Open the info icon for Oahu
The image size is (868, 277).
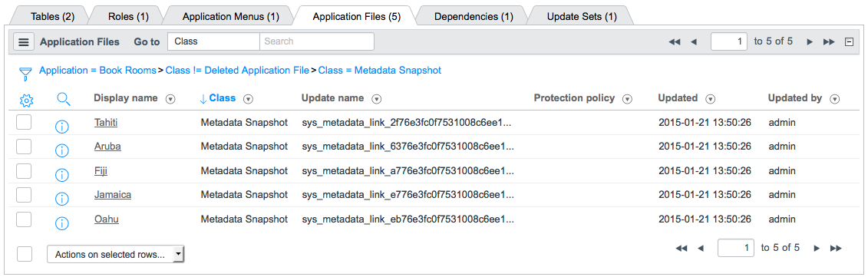62,223
